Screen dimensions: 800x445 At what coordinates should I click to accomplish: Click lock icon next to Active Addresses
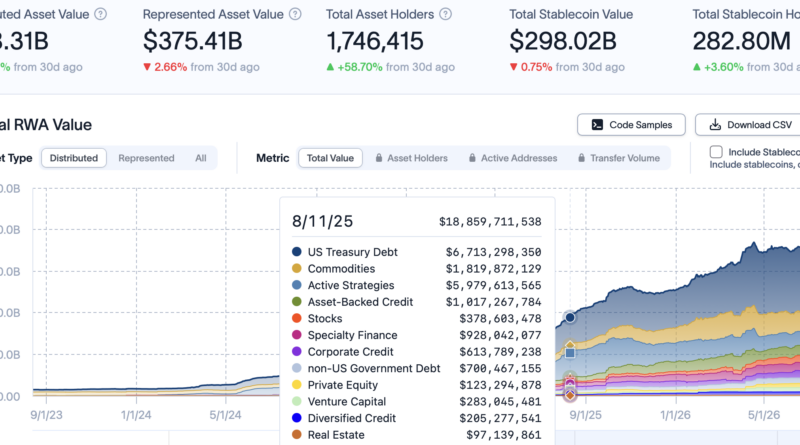click(x=472, y=158)
